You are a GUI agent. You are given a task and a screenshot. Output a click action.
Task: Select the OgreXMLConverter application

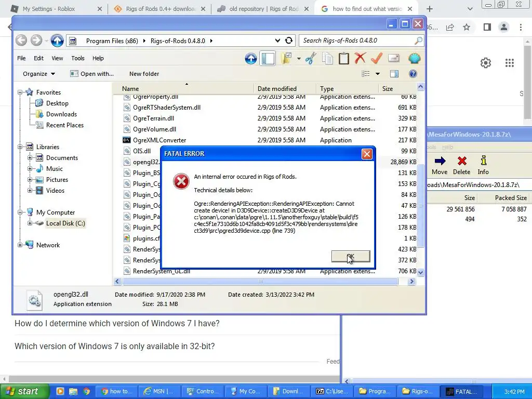[159, 140]
